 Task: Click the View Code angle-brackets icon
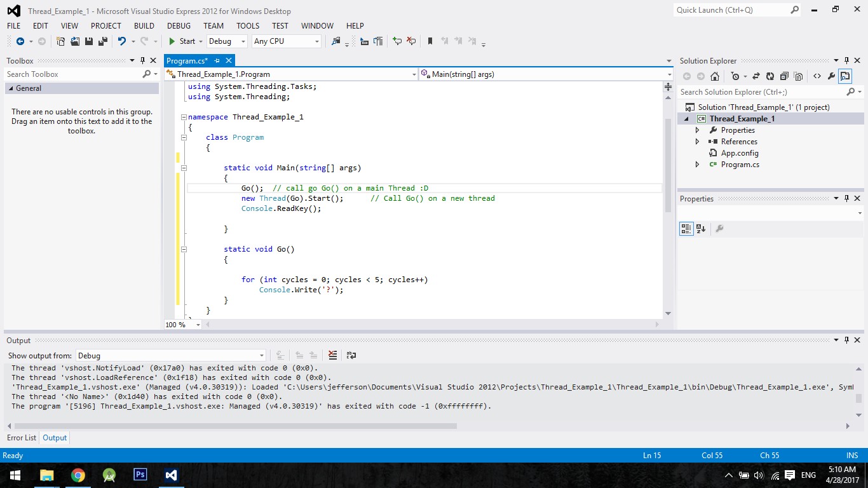[817, 76]
